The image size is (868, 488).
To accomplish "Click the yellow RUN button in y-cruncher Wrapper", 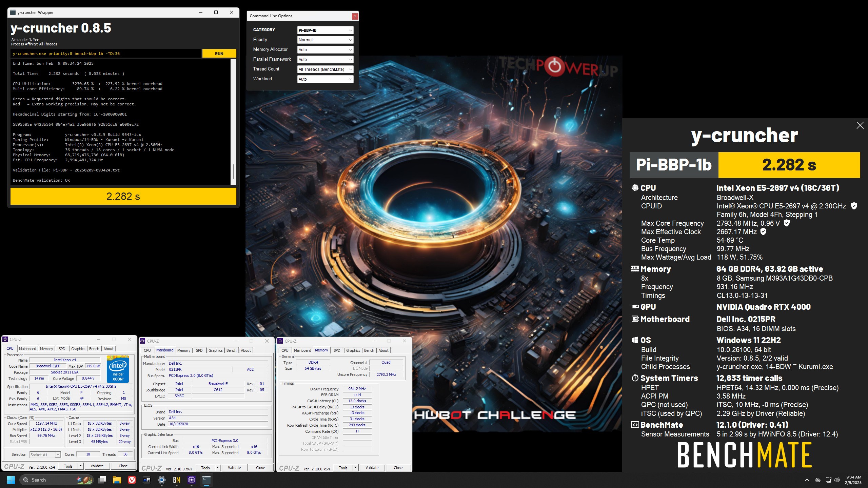I will click(219, 54).
